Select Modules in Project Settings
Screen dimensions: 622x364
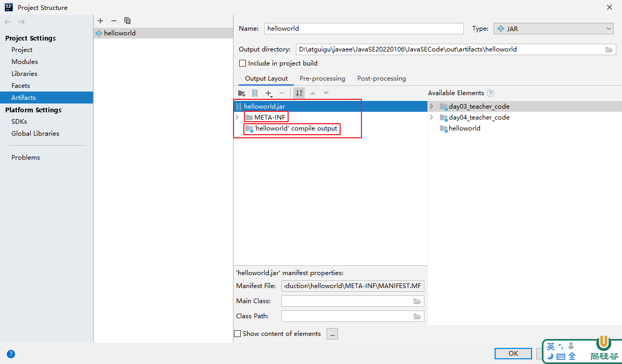(24, 62)
